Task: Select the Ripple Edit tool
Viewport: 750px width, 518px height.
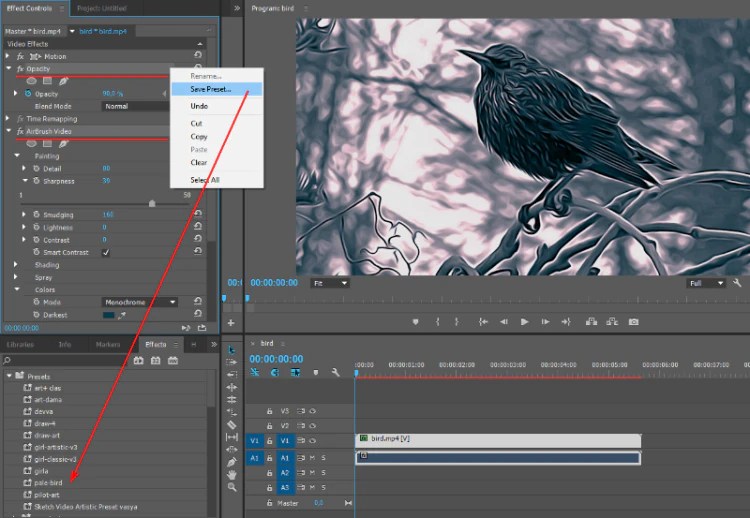Action: 232,374
